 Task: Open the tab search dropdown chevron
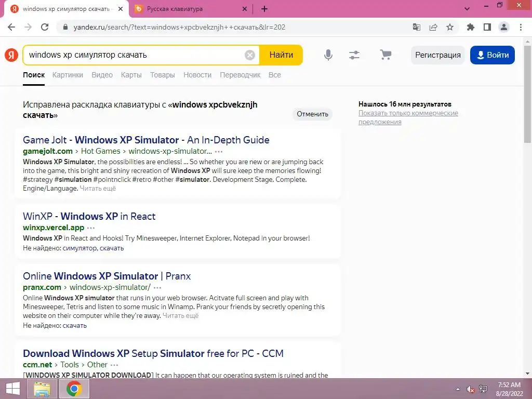[x=467, y=9]
